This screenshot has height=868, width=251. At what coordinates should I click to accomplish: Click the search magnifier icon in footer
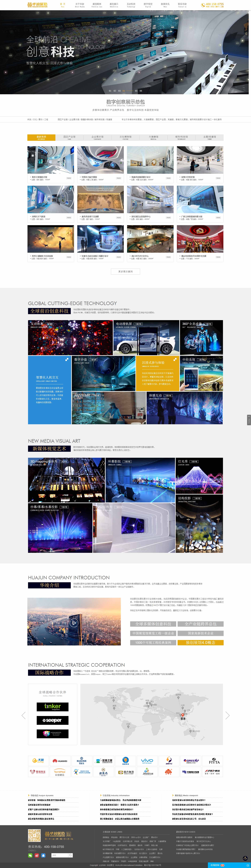tap(70, 855)
